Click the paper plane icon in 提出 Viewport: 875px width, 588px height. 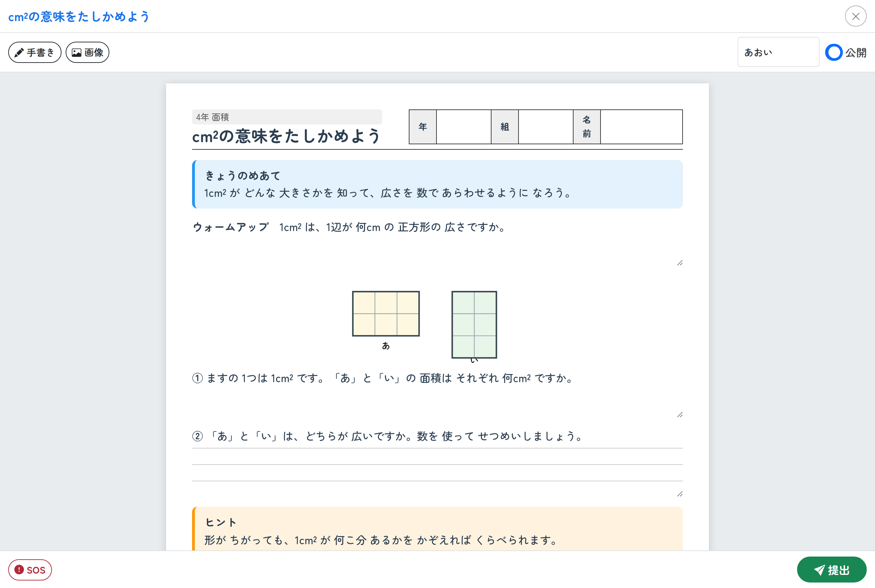pos(819,570)
